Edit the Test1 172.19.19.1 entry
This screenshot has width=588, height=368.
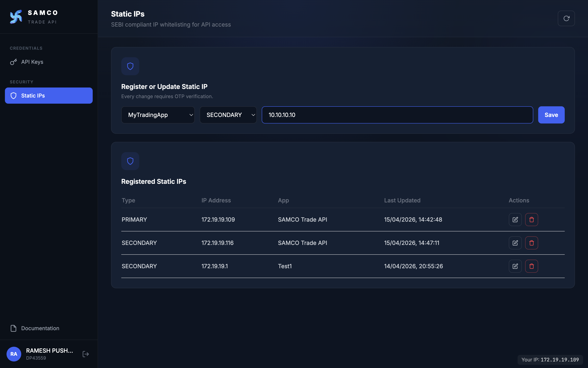tap(515, 266)
